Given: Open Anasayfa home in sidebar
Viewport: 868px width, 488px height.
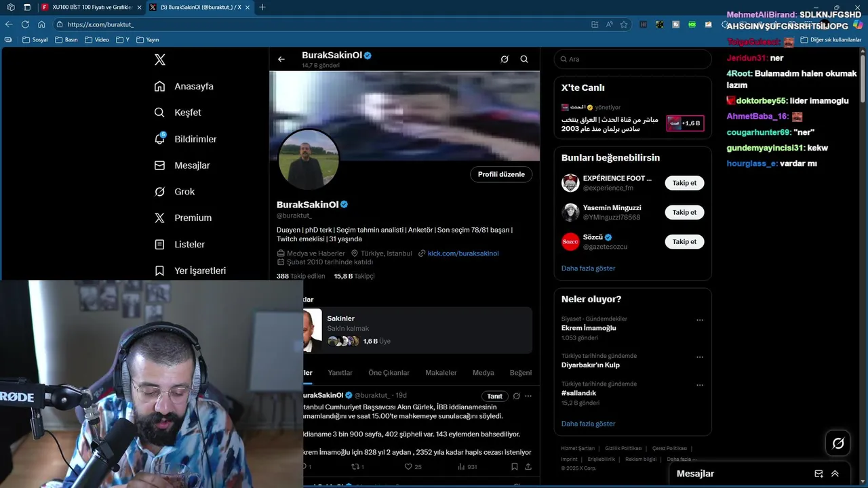Looking at the screenshot, I should pyautogui.click(x=184, y=86).
